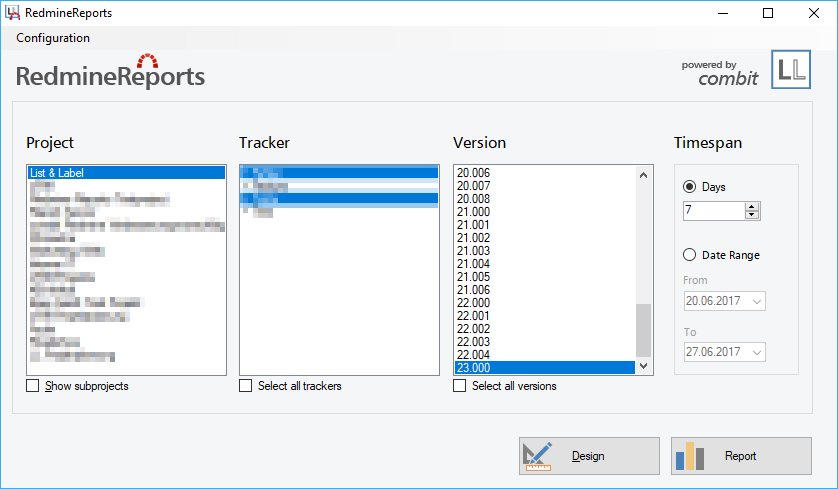Check Select all versions
838x489 pixels.
pyautogui.click(x=460, y=386)
